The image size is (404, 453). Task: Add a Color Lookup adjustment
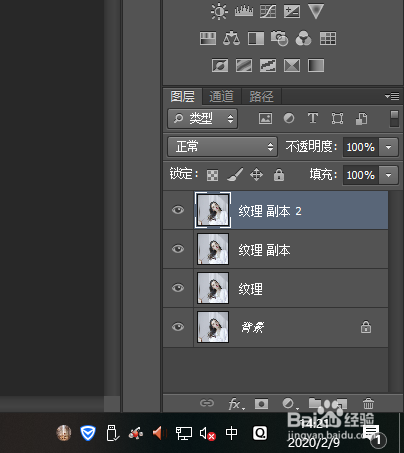tap(328, 38)
